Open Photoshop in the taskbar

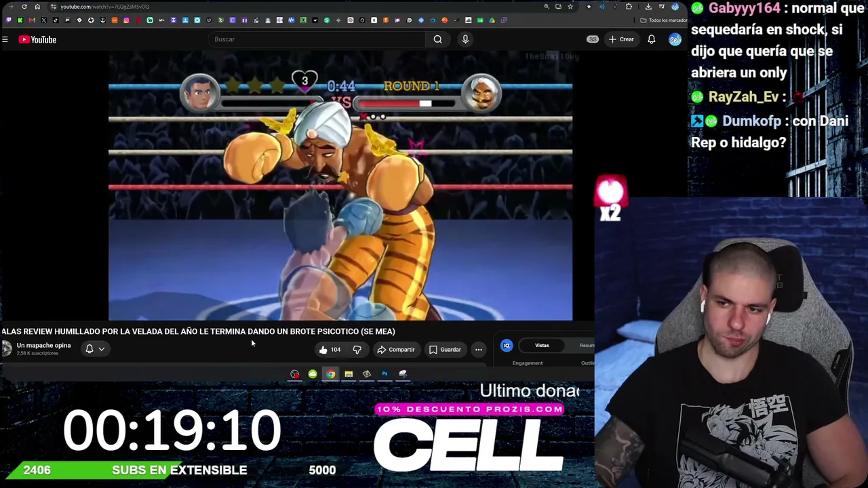click(x=384, y=374)
